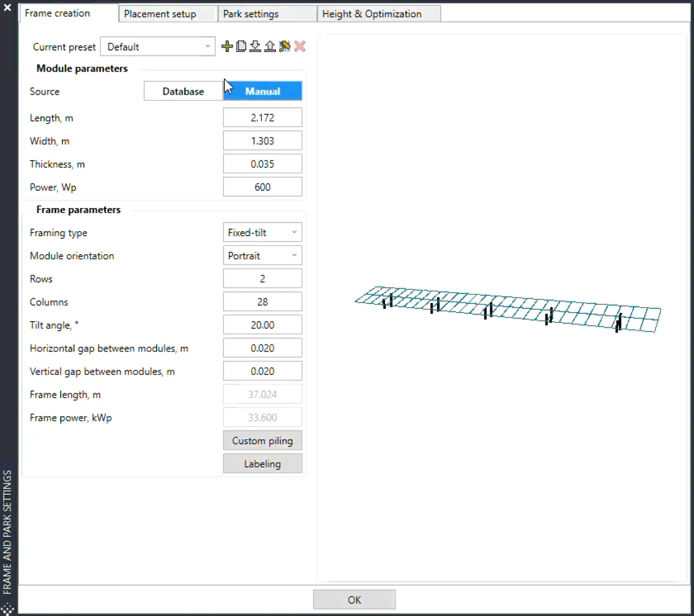Click the panel grip icon at bottom left
Screen dimensions: 694x616
[x=7, y=609]
